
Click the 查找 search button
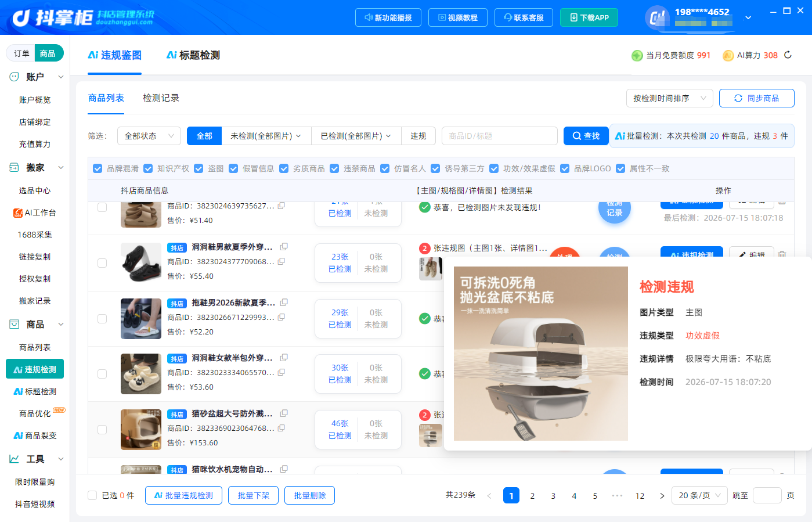586,136
